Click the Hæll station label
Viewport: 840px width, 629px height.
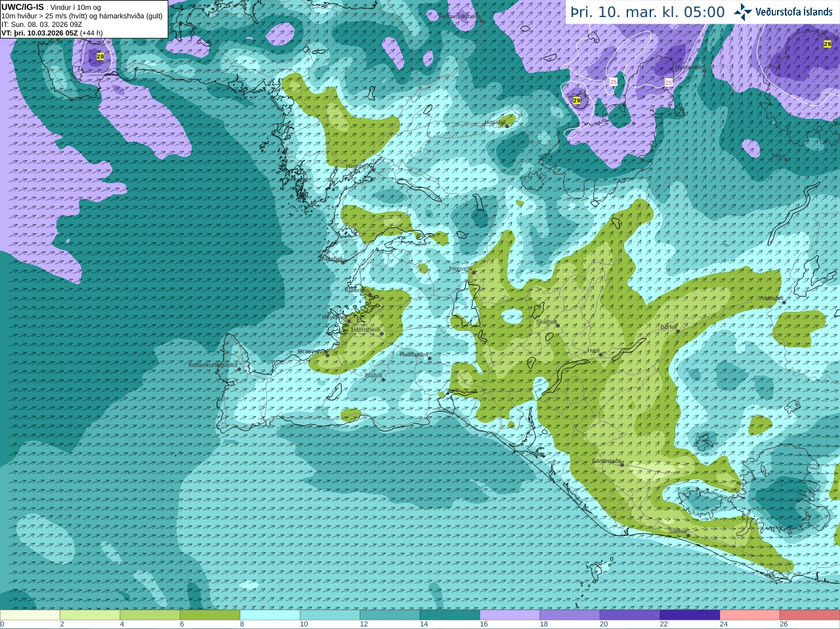(594, 351)
